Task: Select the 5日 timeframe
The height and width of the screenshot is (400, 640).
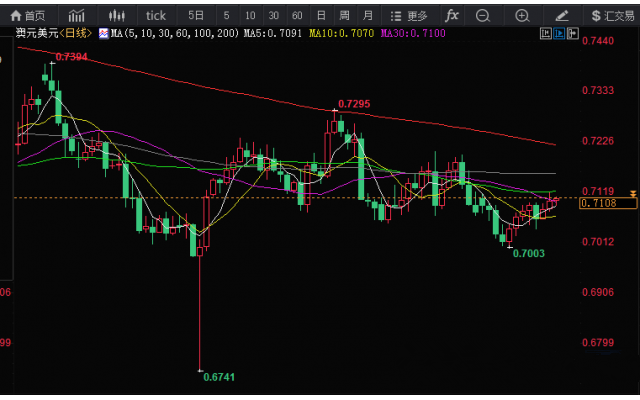Action: [x=196, y=16]
